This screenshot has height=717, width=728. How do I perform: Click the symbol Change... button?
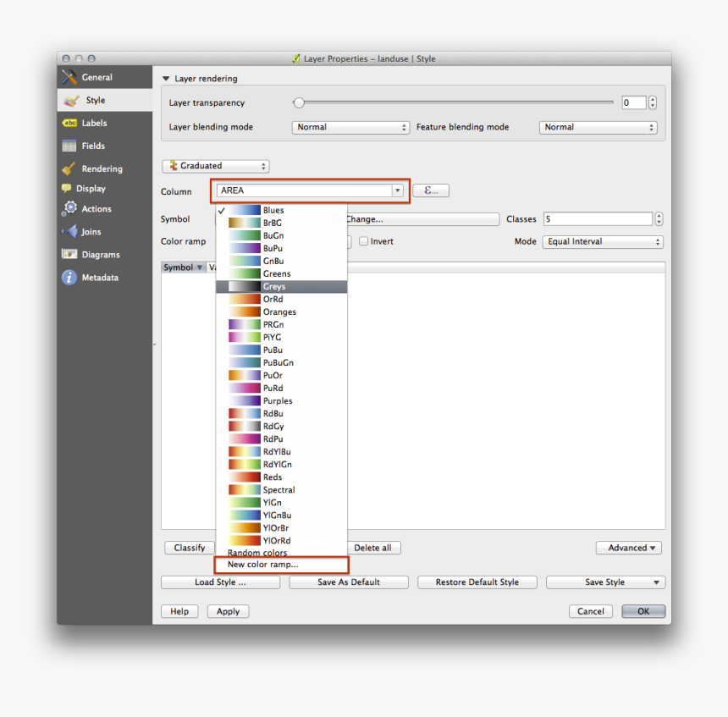point(422,219)
